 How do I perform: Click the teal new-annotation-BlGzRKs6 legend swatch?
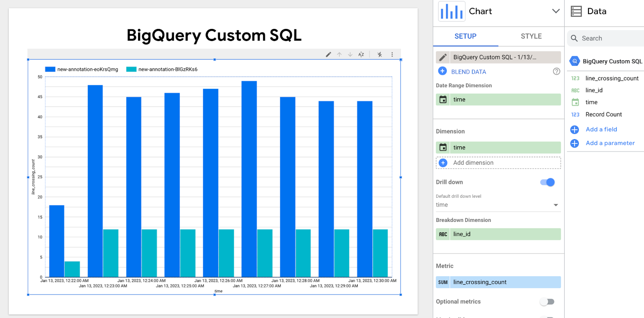pos(131,70)
